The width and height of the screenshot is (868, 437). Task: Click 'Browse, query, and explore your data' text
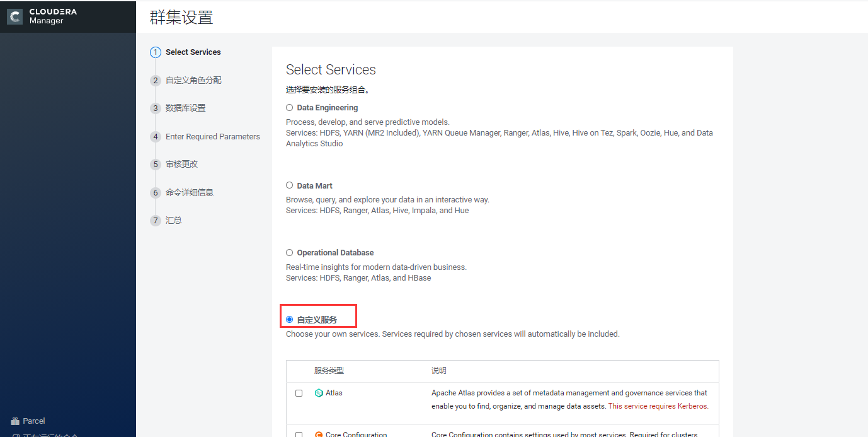387,200
